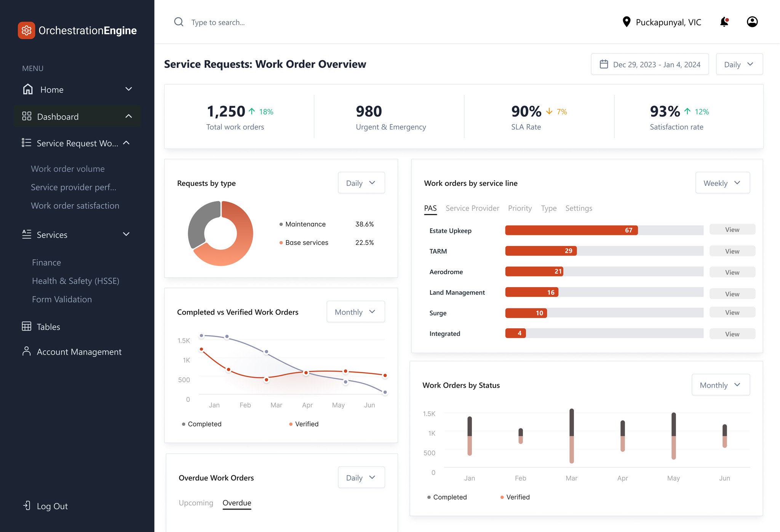Click the calendar icon in date range
Viewport: 780px width, 532px height.
pyautogui.click(x=604, y=64)
